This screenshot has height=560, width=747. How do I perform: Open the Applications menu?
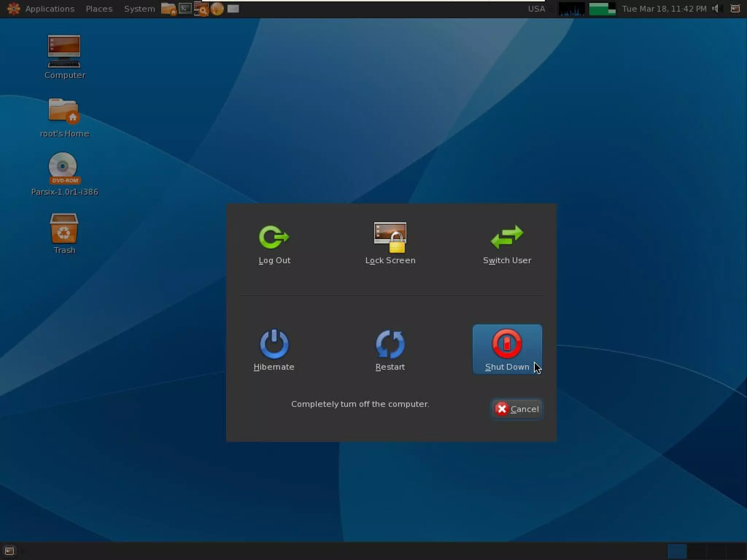tap(49, 9)
